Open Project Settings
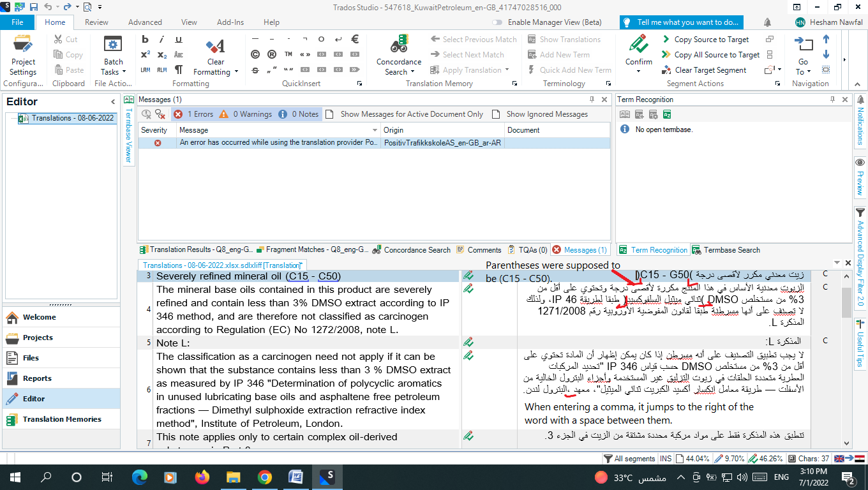The height and width of the screenshot is (490, 868). pos(23,56)
